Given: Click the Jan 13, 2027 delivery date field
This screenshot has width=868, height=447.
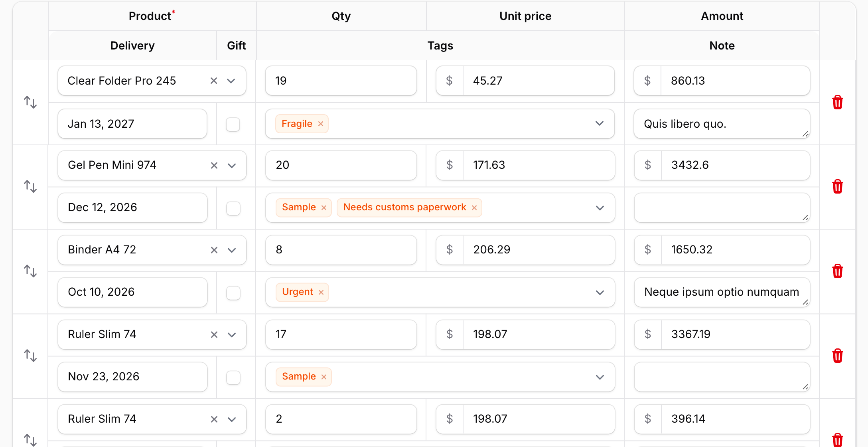Looking at the screenshot, I should (x=132, y=124).
